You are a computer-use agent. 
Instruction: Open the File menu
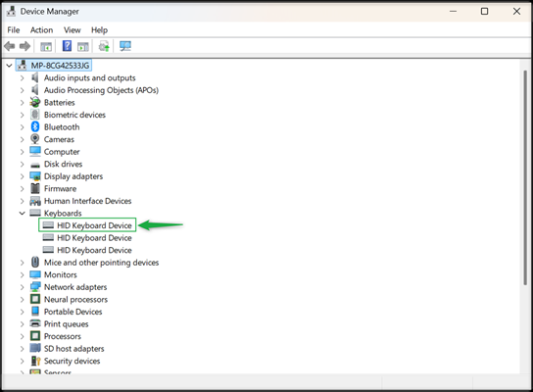[14, 30]
